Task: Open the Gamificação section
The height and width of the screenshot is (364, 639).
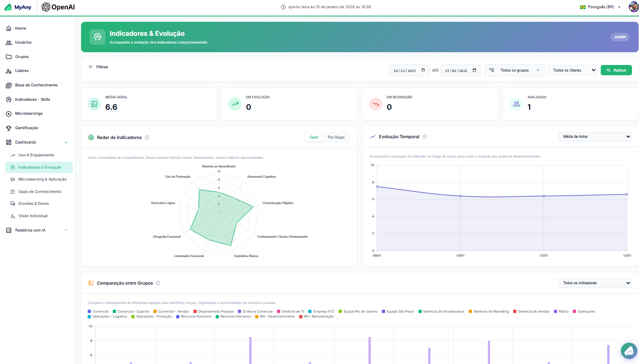Action: point(26,128)
